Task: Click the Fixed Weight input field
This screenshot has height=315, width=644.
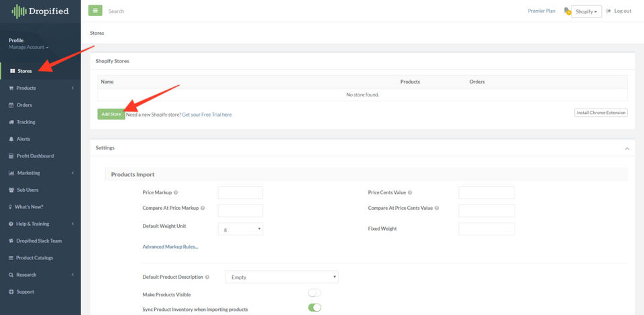Action: pyautogui.click(x=487, y=229)
